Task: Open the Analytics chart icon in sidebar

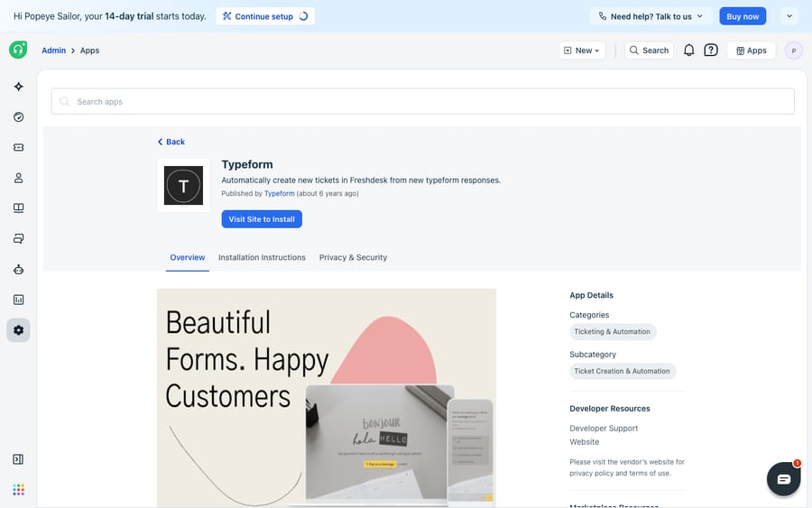Action: coord(19,300)
